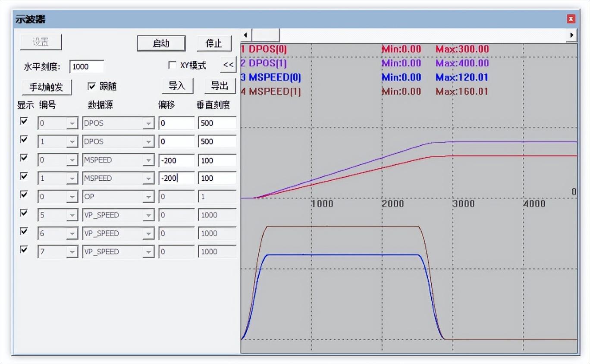Uncheck display checkbox for the OP row
The height and width of the screenshot is (364, 590).
pyautogui.click(x=24, y=195)
